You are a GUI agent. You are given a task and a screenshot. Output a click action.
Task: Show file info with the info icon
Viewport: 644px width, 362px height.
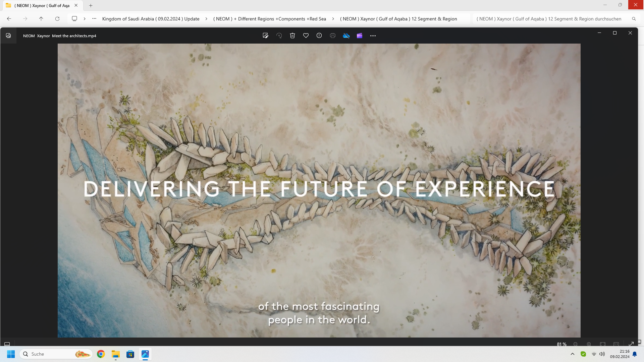tap(319, 36)
